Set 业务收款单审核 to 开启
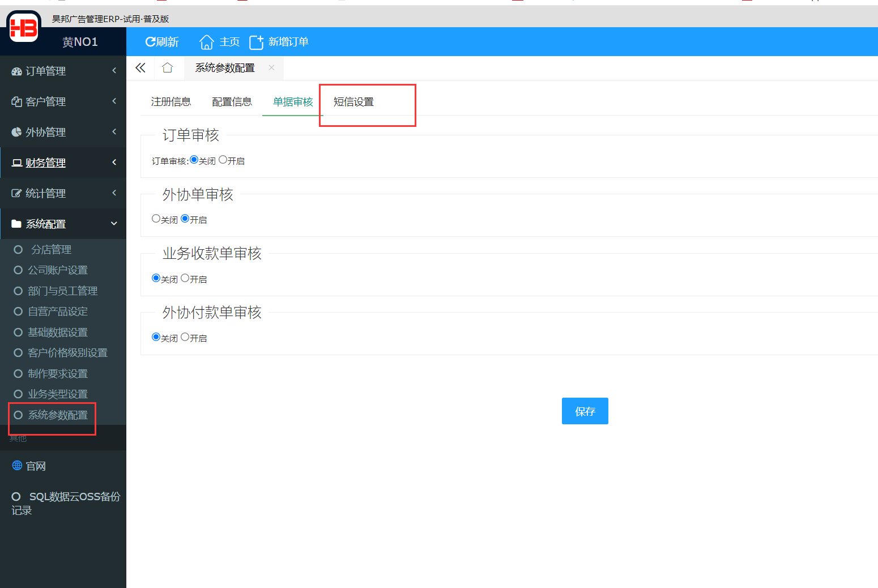Image resolution: width=878 pixels, height=588 pixels. [185, 278]
